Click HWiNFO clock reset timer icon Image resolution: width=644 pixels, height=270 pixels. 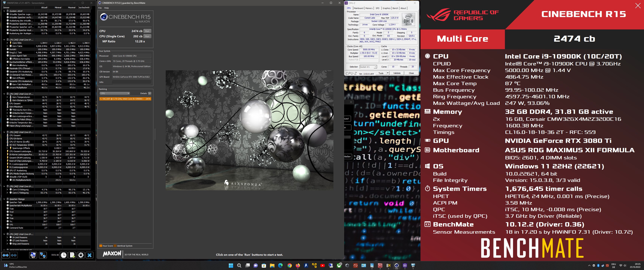click(64, 255)
